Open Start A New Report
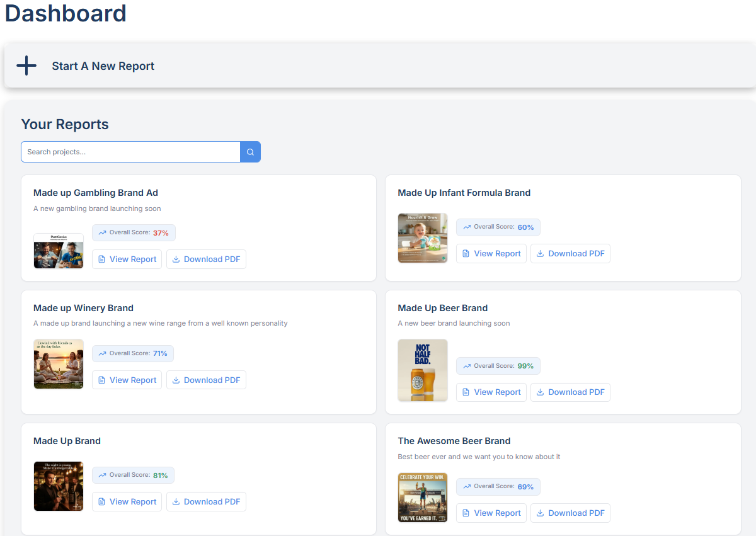 point(103,66)
